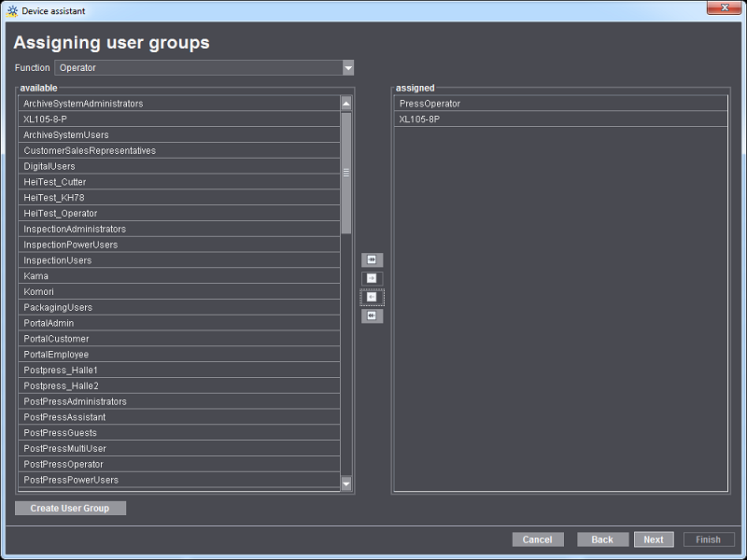The height and width of the screenshot is (560, 747).
Task: Click the Cancel button
Action: pos(538,539)
